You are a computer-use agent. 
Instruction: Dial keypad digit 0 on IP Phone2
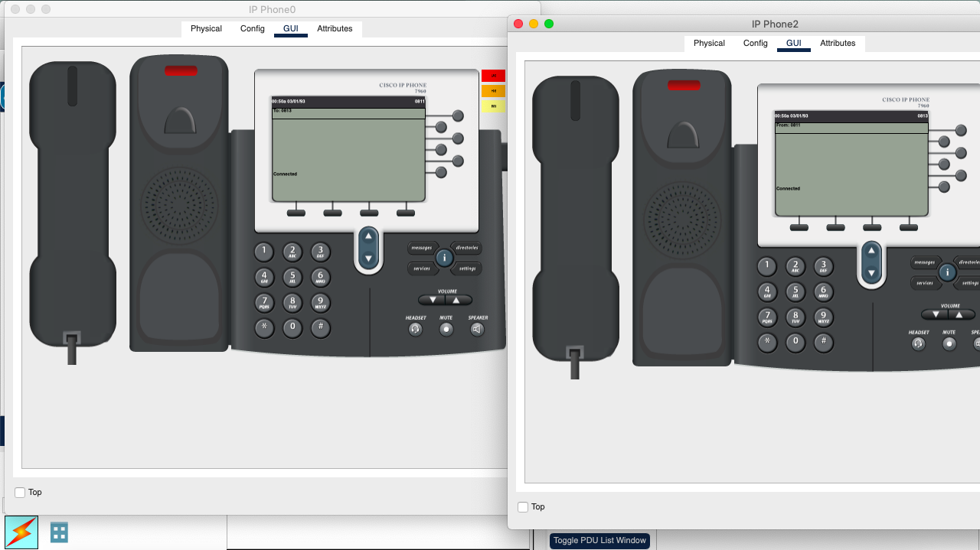pos(795,342)
